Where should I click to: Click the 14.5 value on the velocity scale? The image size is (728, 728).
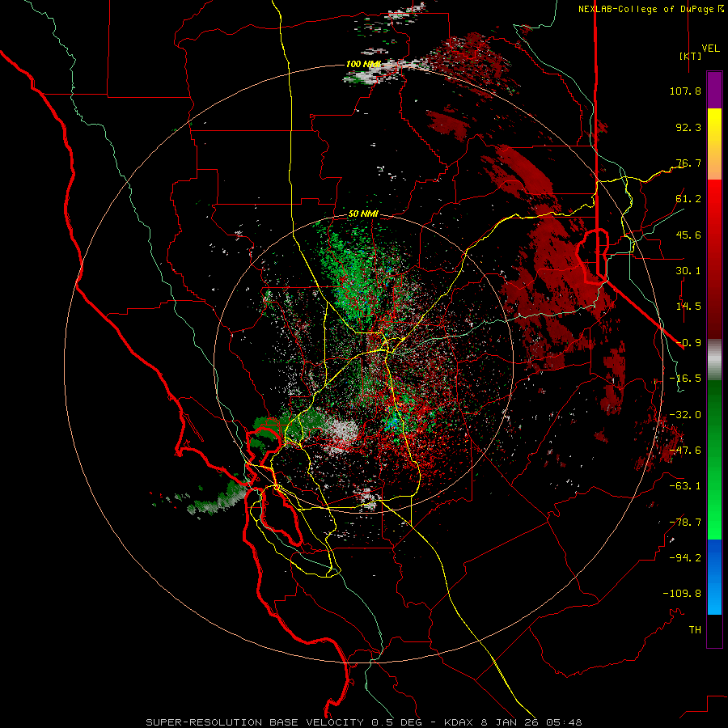click(688, 307)
